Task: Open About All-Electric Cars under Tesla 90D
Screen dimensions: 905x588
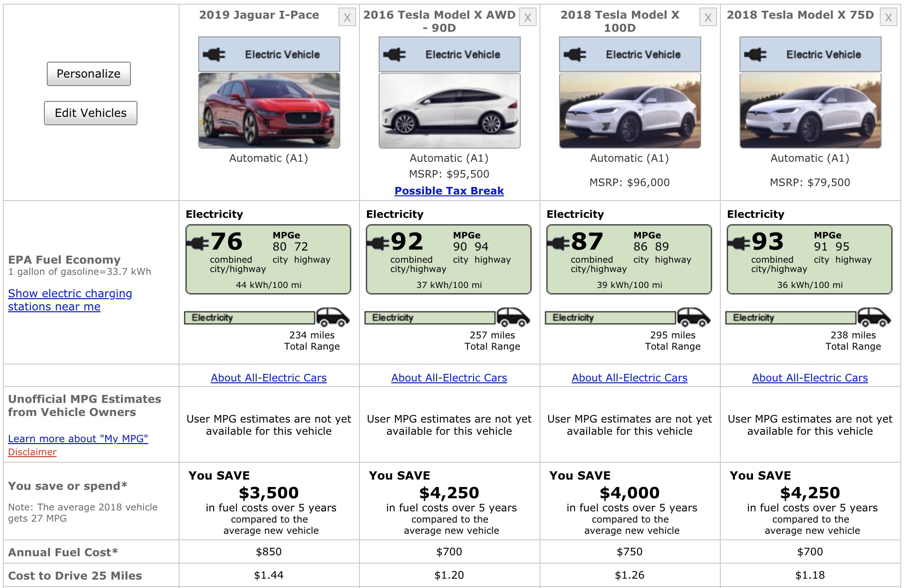Action: pos(449,378)
